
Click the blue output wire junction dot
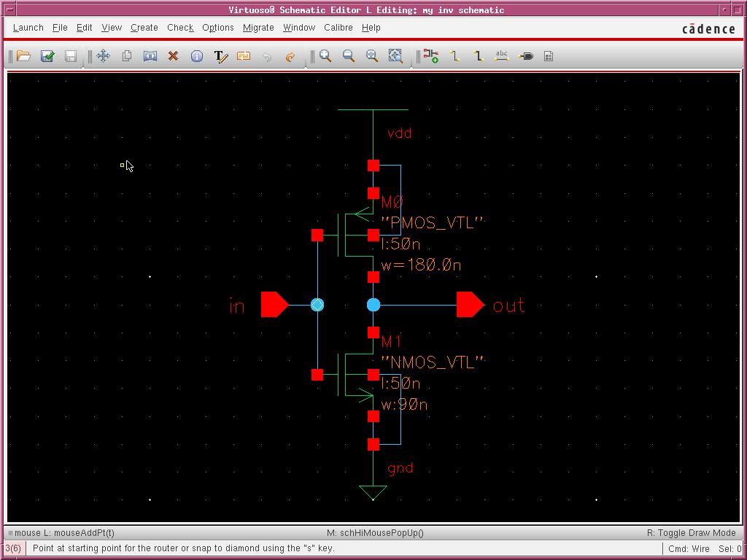[x=373, y=305]
